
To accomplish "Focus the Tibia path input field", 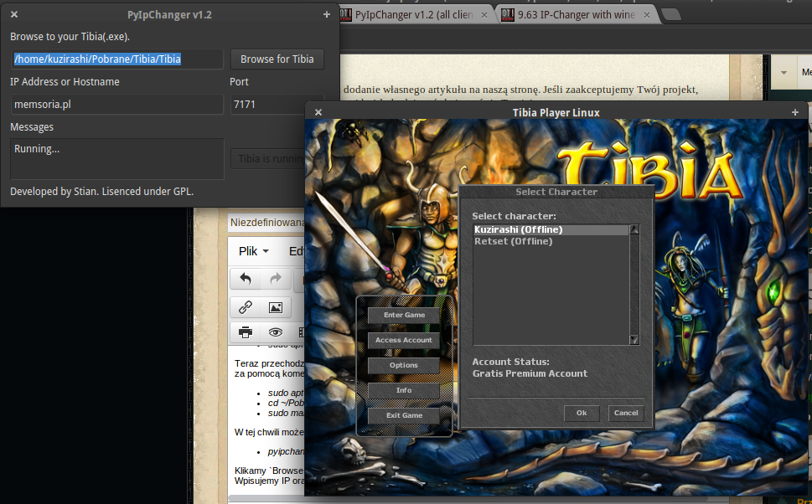I will pyautogui.click(x=117, y=59).
